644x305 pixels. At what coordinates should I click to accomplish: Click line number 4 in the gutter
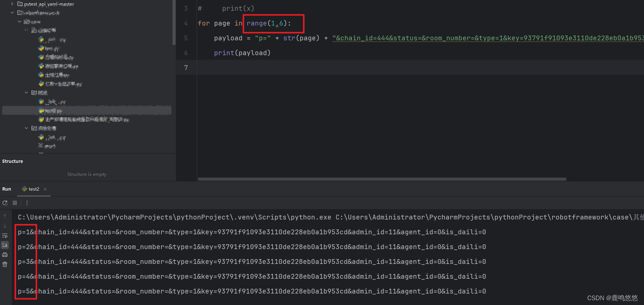point(186,23)
